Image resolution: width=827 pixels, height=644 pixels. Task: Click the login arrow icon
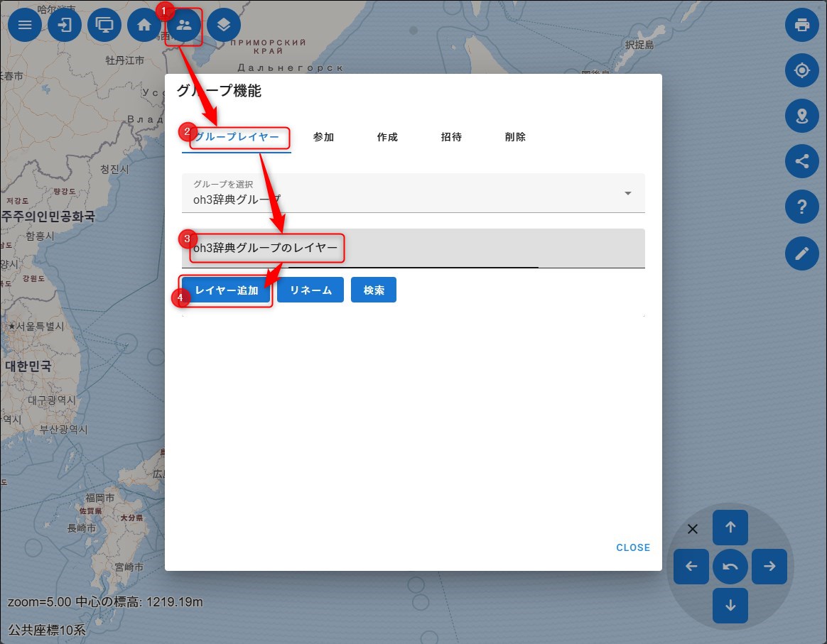(65, 25)
